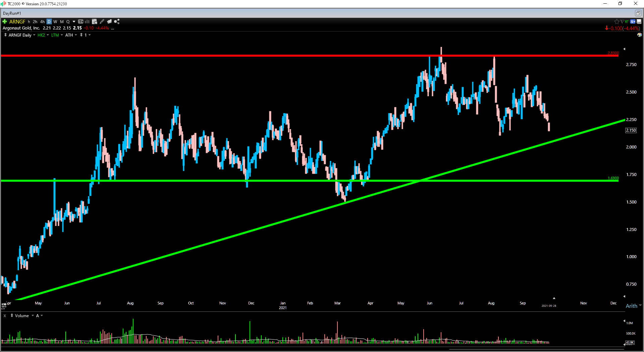Click the up-down arrows before the 1 label

[81, 35]
